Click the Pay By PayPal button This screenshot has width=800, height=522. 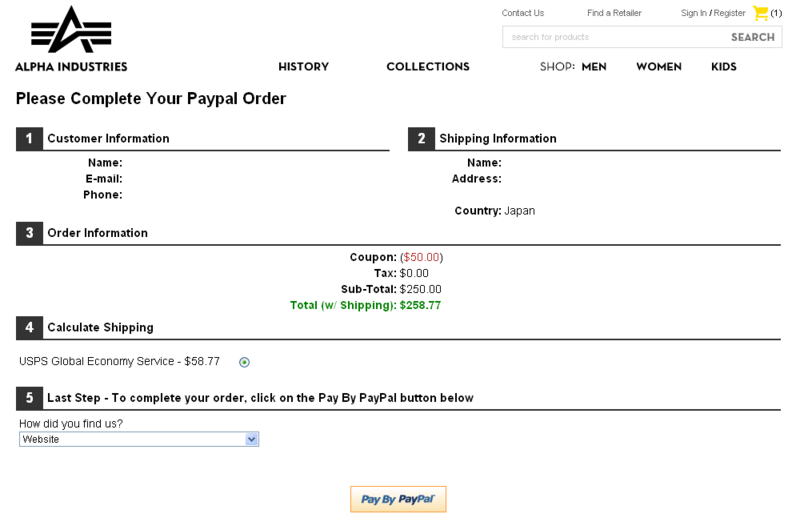coord(398,499)
